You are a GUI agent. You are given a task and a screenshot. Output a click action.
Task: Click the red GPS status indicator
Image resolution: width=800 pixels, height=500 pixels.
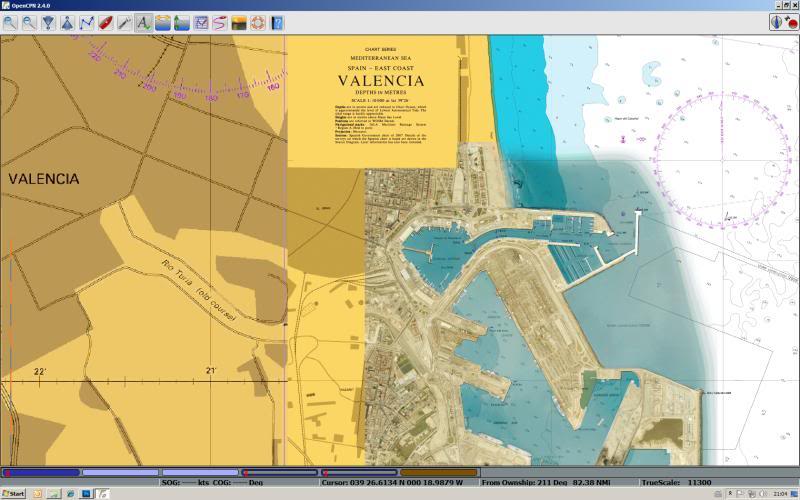tap(792, 22)
